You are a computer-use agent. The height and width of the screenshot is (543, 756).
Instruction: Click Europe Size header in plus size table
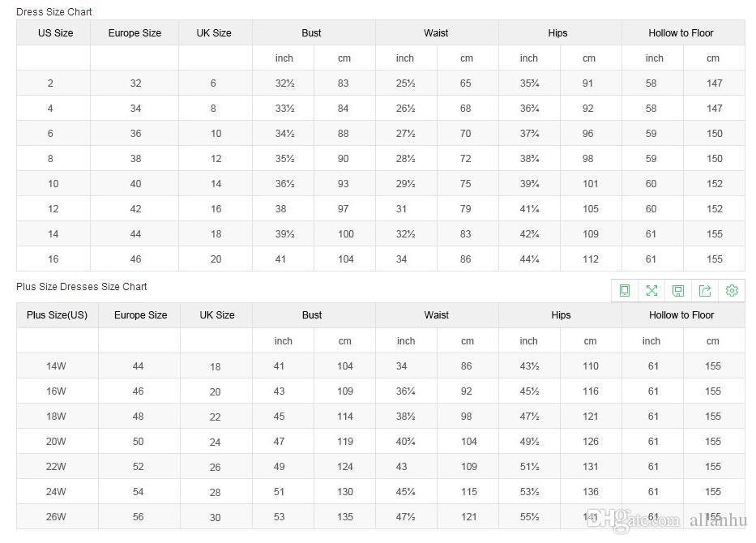140,315
